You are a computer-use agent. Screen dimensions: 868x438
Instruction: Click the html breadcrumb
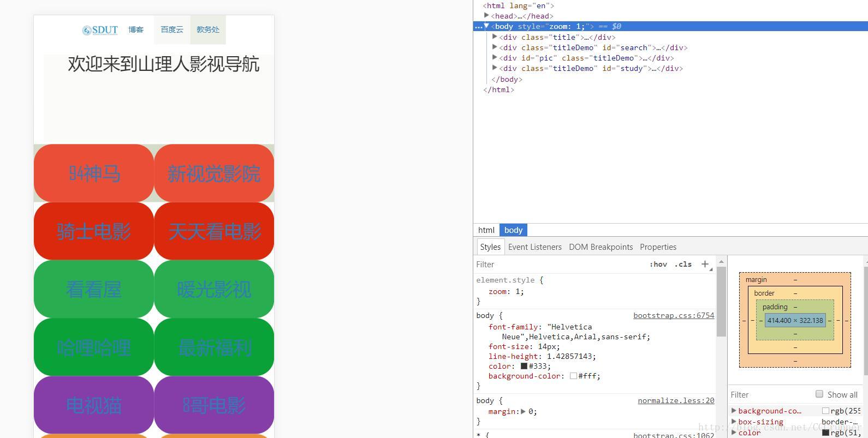486,230
